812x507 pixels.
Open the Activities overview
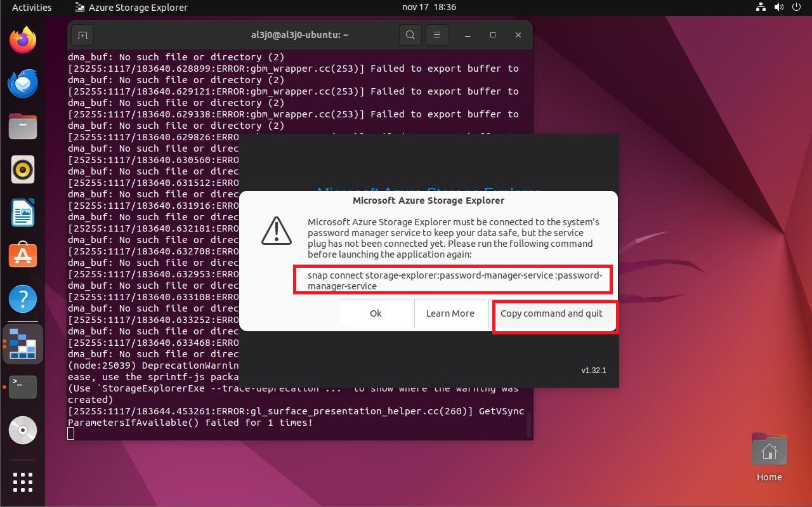pyautogui.click(x=32, y=8)
